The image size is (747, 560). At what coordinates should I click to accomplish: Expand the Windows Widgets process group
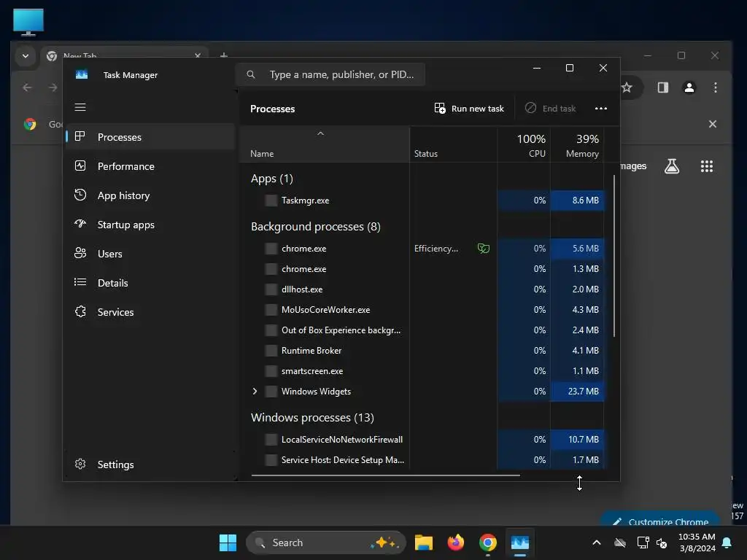click(x=255, y=392)
